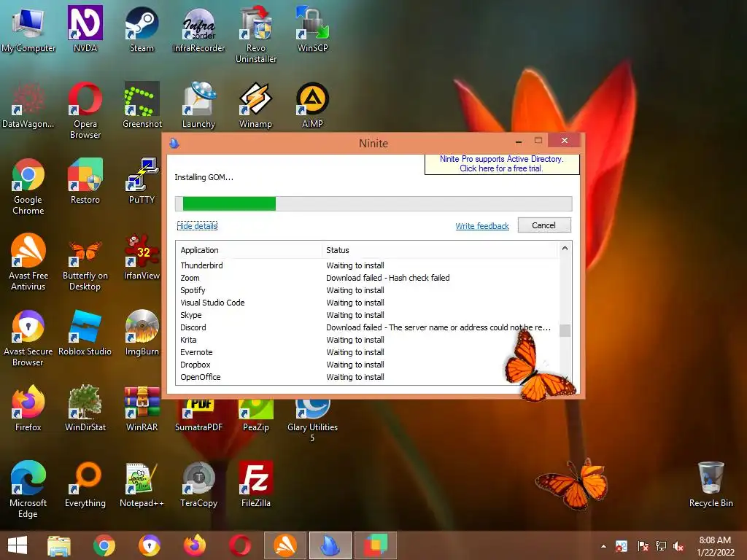Open the ImgBurn desktop icon
Screen dimensions: 747x560
pos(142,332)
